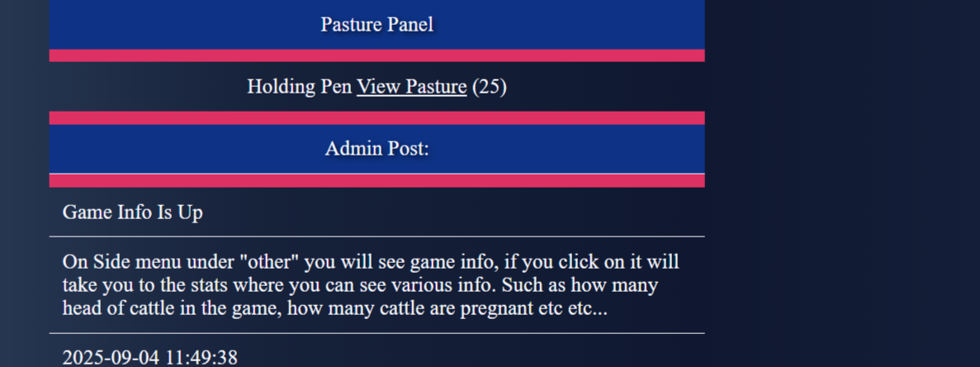Open the View Pasture link
Screen dimensions: 980x367
(411, 87)
